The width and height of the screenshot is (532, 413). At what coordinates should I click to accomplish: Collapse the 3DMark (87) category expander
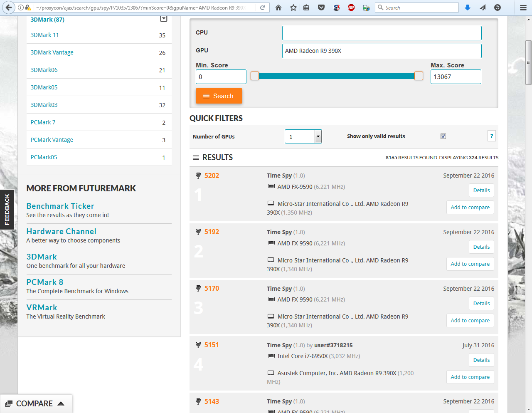point(164,19)
